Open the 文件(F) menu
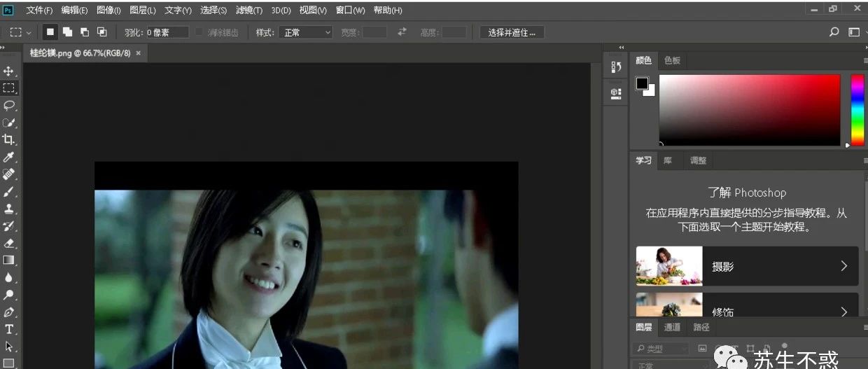 click(39, 11)
